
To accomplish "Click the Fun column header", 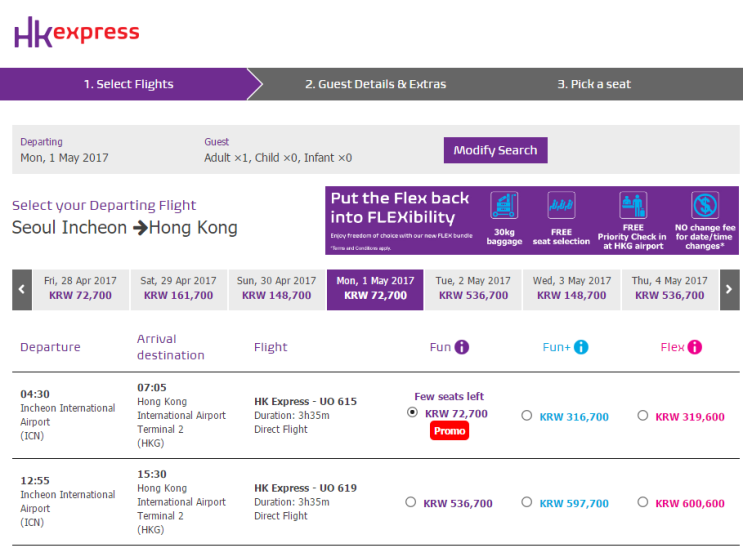I will point(440,347).
